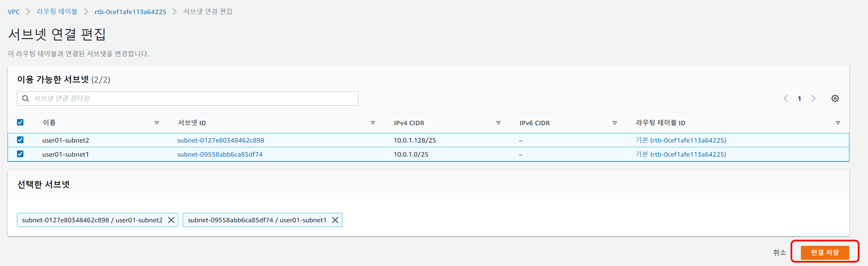The height and width of the screenshot is (266, 868).
Task: Click 취소 to cancel editing
Action: (x=779, y=252)
